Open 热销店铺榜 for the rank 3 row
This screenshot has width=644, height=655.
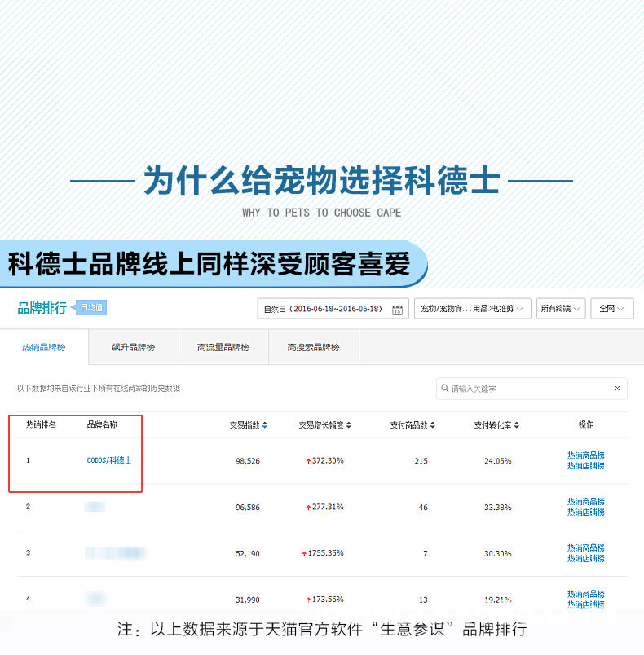[586, 558]
